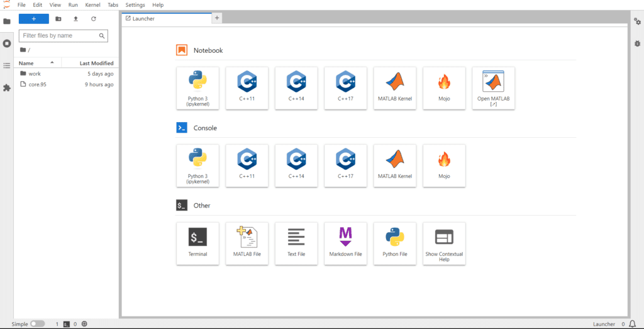This screenshot has width=644, height=329.
Task: Start a C++17 console
Action: pos(345,165)
